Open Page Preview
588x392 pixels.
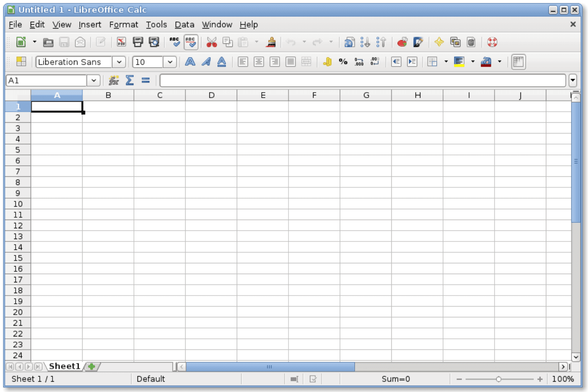[x=154, y=42]
